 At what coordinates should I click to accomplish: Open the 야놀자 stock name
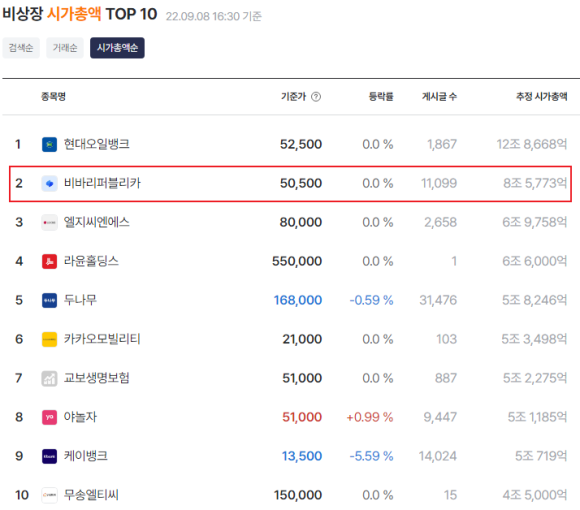click(x=80, y=417)
